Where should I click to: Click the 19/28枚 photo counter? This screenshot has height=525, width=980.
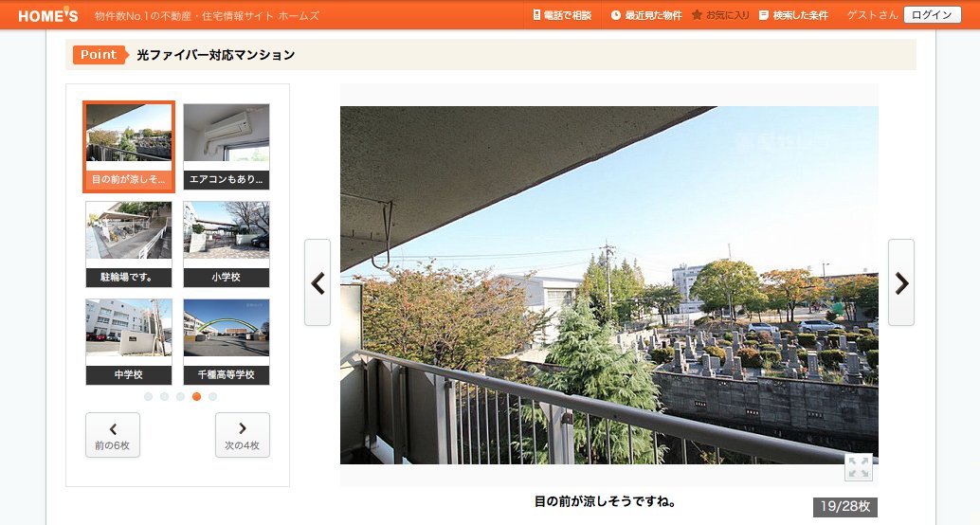[845, 507]
